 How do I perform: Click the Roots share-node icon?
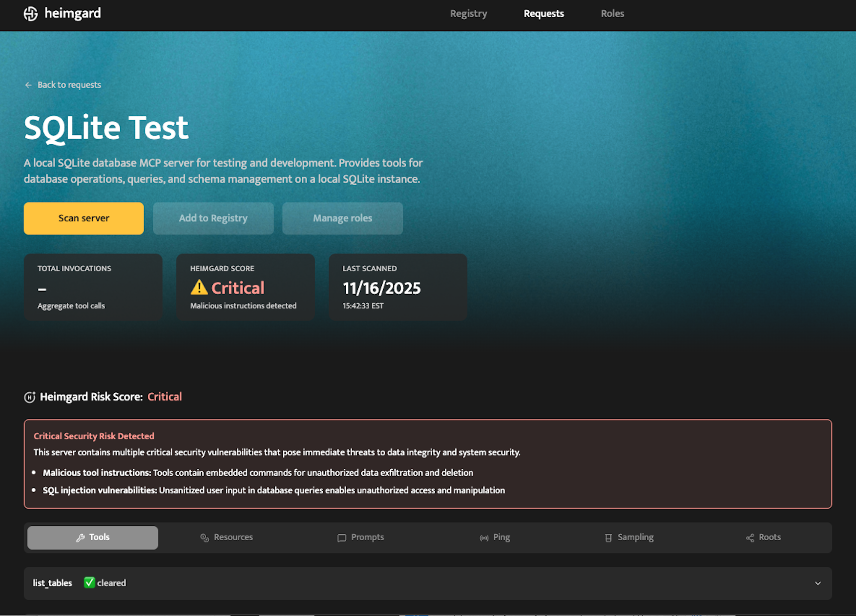750,538
